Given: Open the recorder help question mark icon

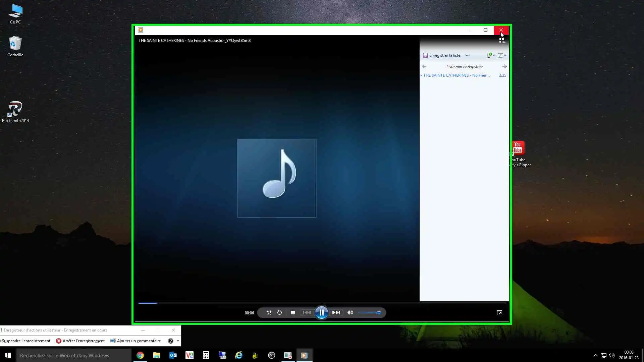Looking at the screenshot, I should [x=170, y=341].
